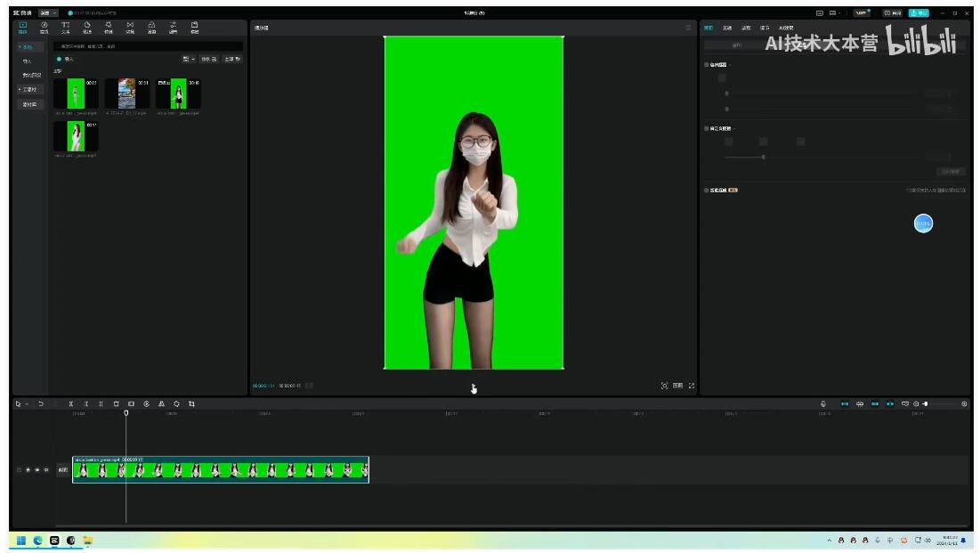The height and width of the screenshot is (553, 980).
Task: Click the blue Export button
Action: click(918, 12)
